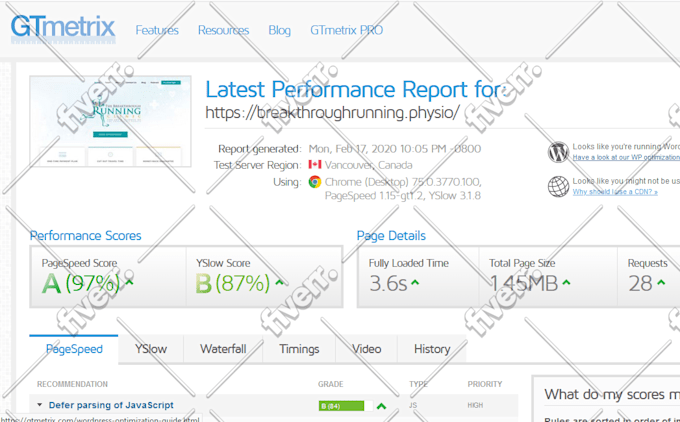The image size is (680, 422).
Task: Open the Video tab
Action: [366, 349]
